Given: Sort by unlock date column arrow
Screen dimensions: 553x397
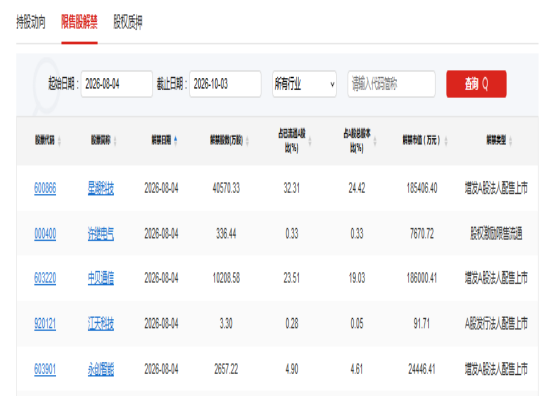Looking at the screenshot, I should (x=175, y=140).
